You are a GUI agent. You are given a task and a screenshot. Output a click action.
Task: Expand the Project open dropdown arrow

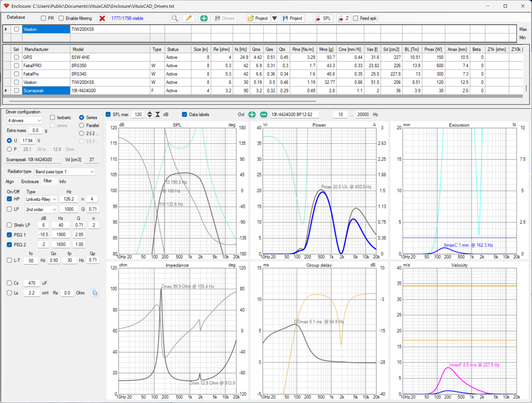pos(274,18)
